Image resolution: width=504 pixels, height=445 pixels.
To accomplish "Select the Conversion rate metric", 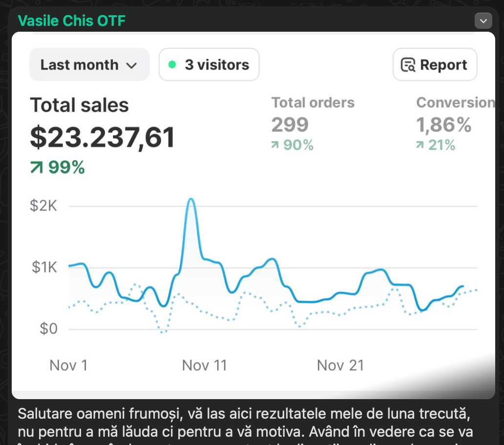I will click(x=454, y=102).
